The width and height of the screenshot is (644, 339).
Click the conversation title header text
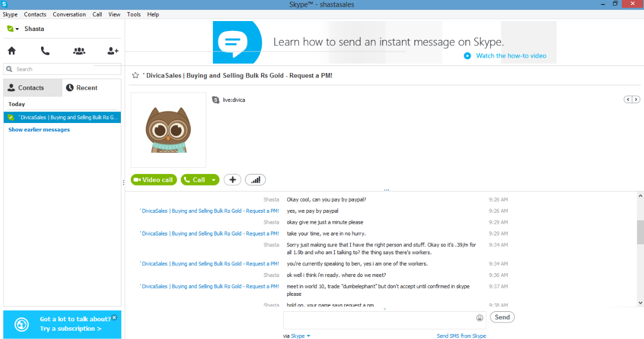click(x=237, y=75)
